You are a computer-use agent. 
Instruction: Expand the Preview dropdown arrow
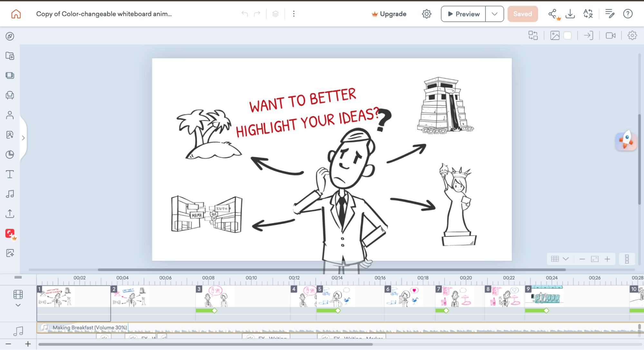point(495,14)
